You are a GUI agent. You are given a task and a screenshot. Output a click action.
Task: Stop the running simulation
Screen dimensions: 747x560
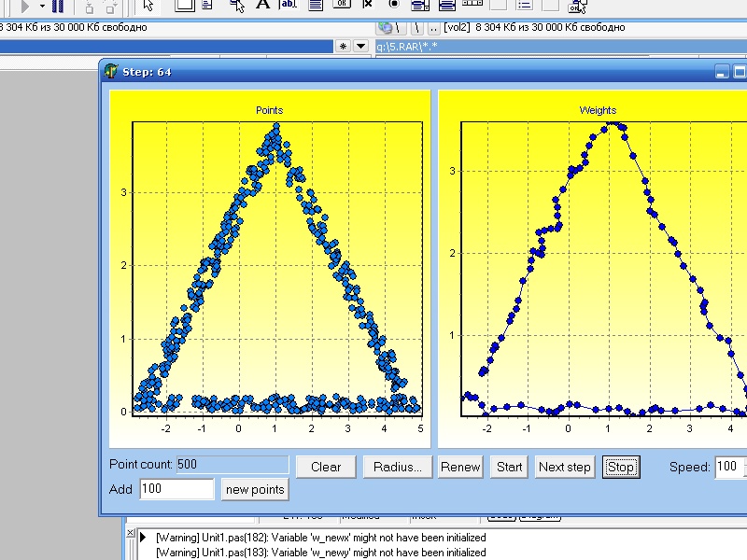coord(620,467)
